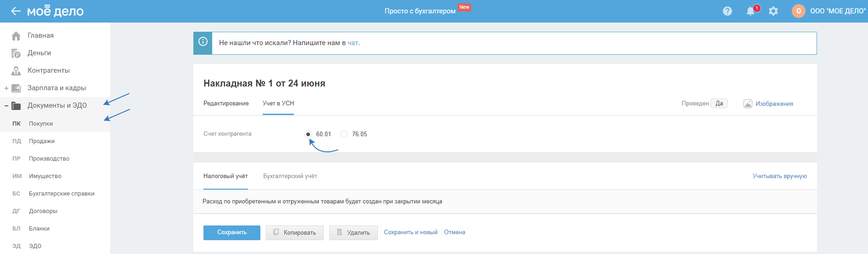
Task: Open the Изображения link
Action: tap(774, 104)
